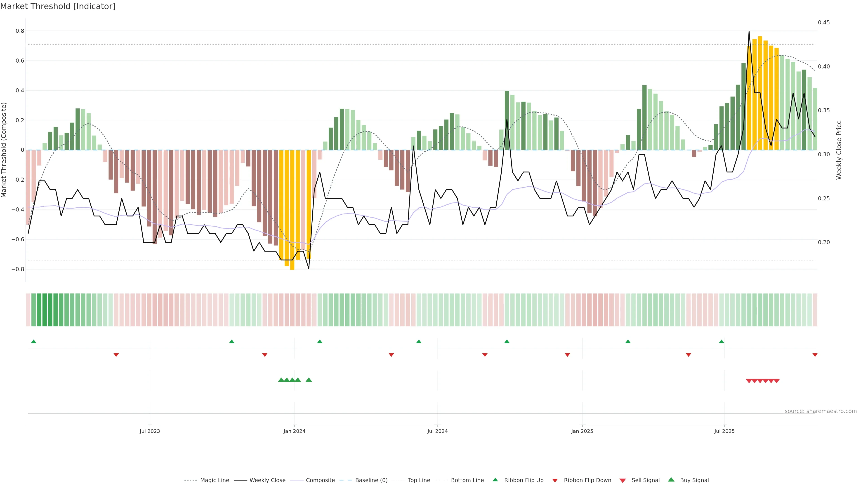Toggle the Weekly Close series in legend

pyautogui.click(x=267, y=480)
